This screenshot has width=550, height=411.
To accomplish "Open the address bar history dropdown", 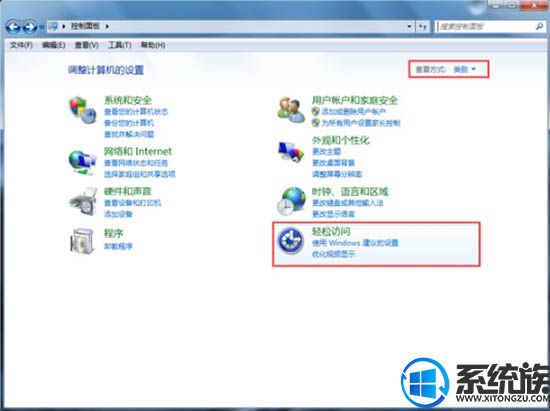I will [409, 26].
